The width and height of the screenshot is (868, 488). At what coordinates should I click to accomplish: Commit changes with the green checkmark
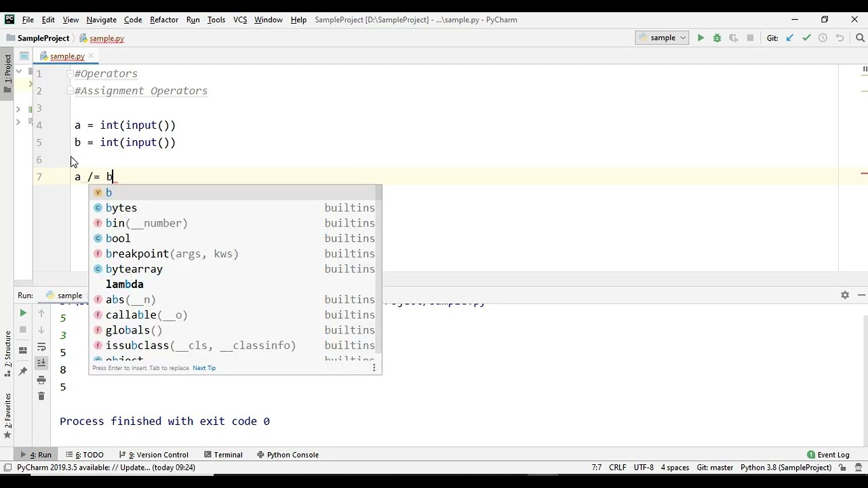click(806, 38)
